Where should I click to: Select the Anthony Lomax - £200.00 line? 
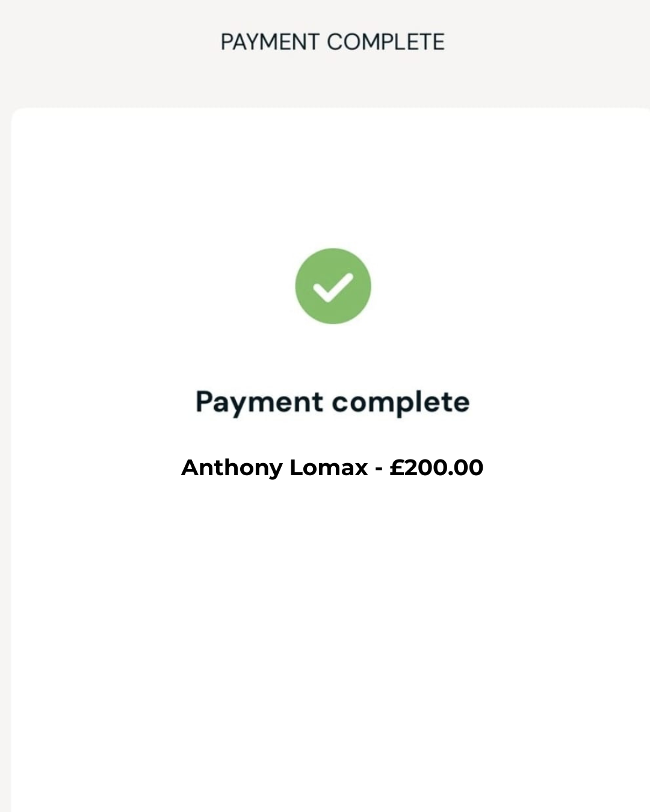tap(332, 467)
